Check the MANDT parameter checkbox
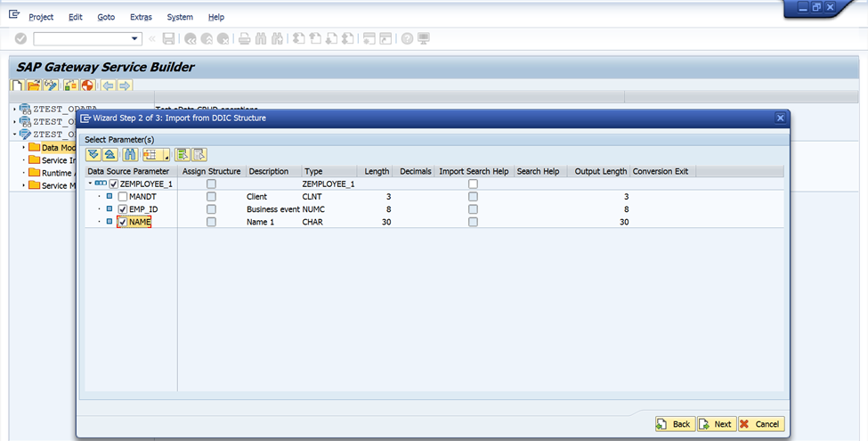This screenshot has width=868, height=441. coord(123,197)
